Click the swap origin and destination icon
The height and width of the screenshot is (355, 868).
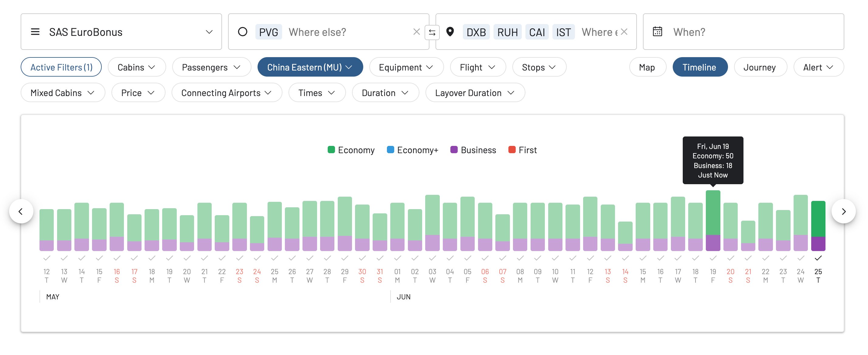tap(433, 32)
